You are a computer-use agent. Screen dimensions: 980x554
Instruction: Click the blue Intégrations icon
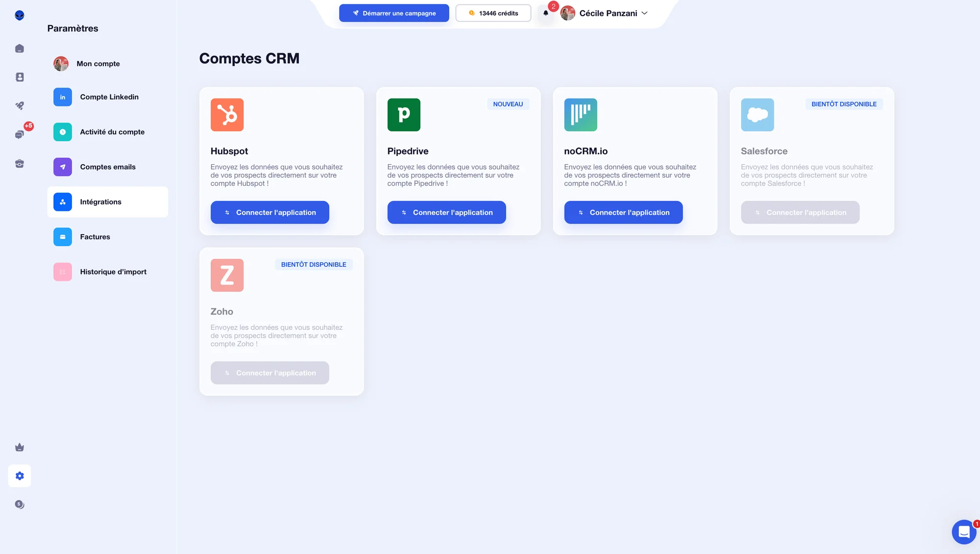tap(63, 202)
